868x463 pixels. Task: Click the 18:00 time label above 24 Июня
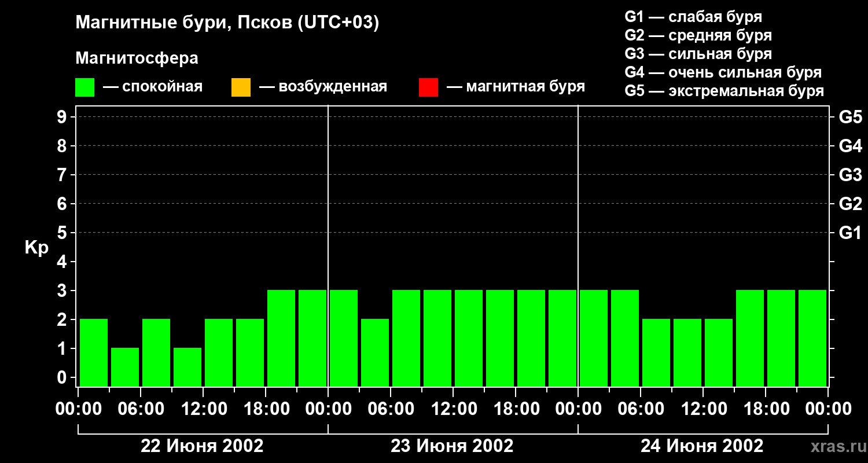pos(766,409)
